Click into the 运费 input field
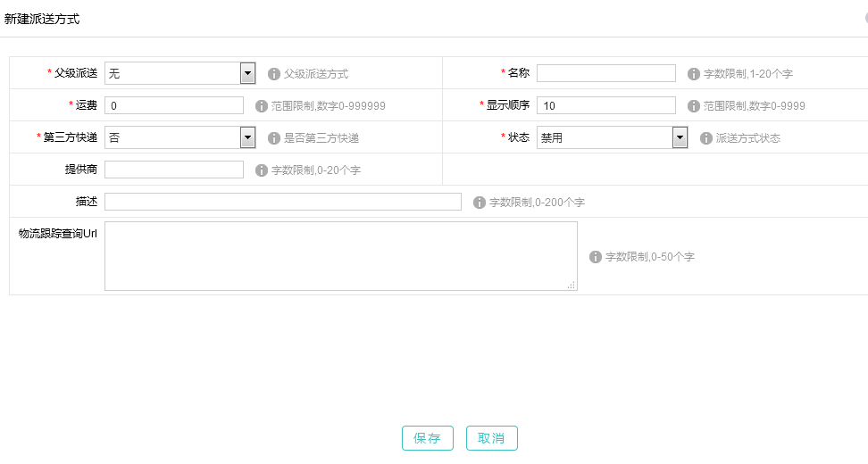This screenshot has height=464, width=868. point(174,105)
